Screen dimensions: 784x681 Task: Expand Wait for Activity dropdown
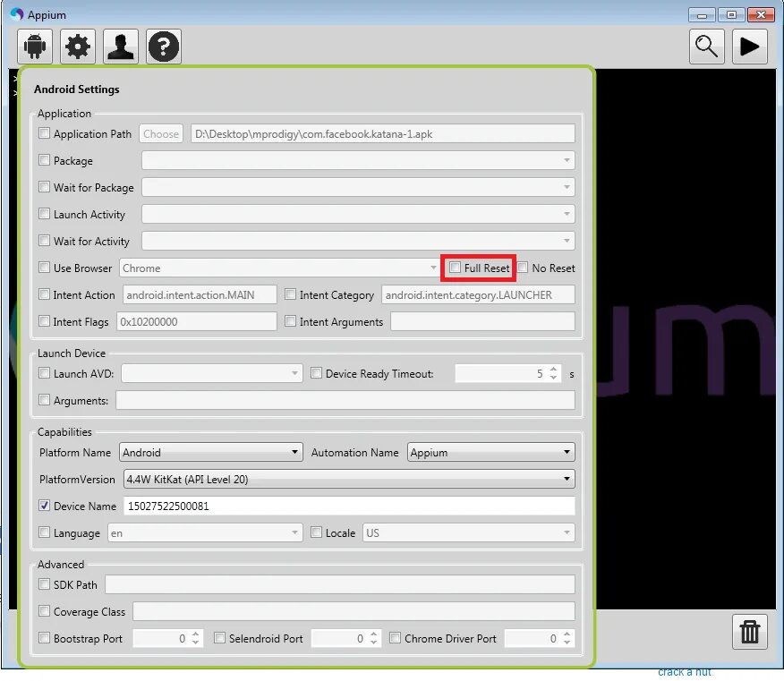358,241
